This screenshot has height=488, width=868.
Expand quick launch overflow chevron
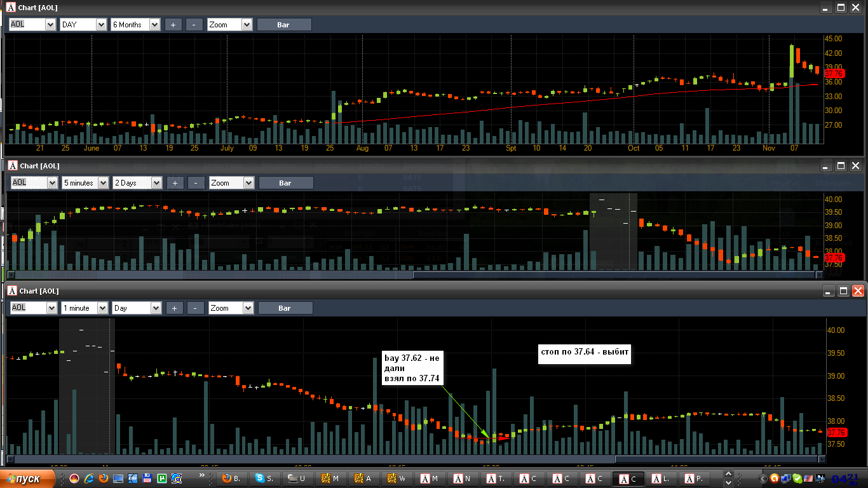tap(203, 475)
